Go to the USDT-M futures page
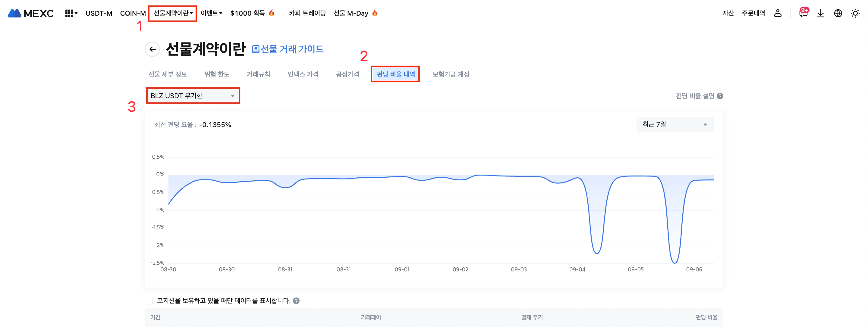The image size is (868, 330). (x=99, y=14)
